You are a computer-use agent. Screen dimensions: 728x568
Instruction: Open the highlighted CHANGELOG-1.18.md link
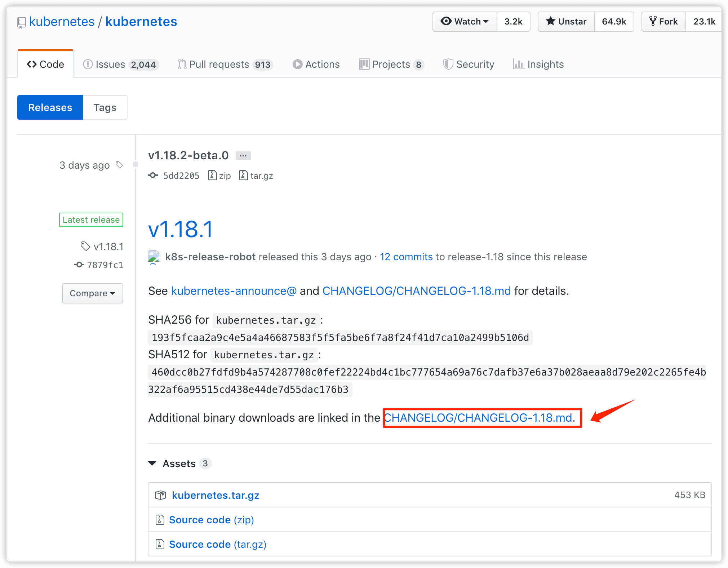point(478,418)
